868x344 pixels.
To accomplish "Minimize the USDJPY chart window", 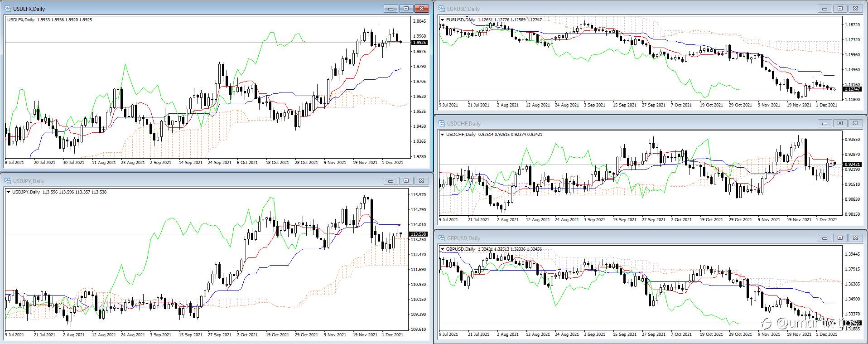I will pyautogui.click(x=391, y=181).
